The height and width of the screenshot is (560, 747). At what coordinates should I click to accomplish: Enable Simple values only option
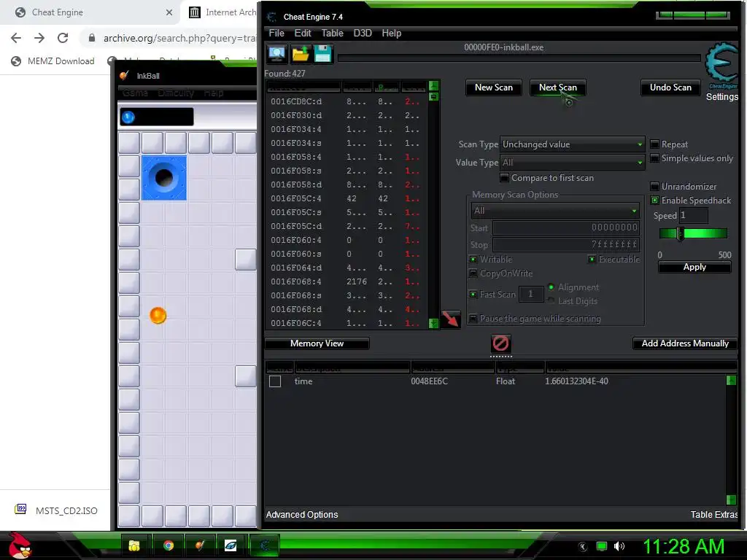click(x=654, y=158)
